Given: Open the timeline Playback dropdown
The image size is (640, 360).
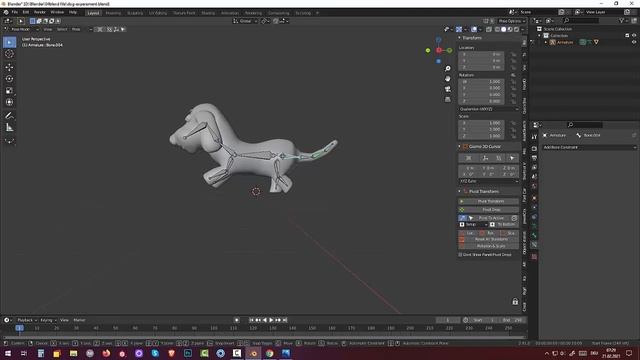Looking at the screenshot, I should tap(27, 320).
